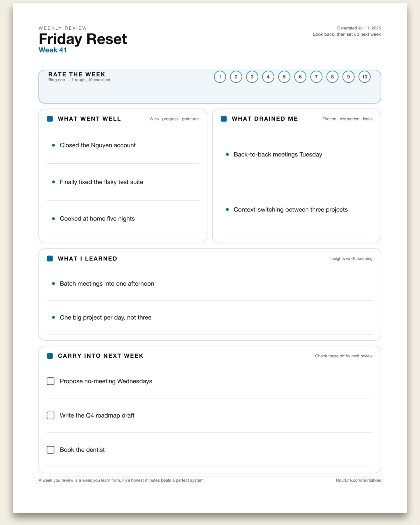Ring rating number 5
Viewport: 420px width, 525px height.
click(284, 77)
